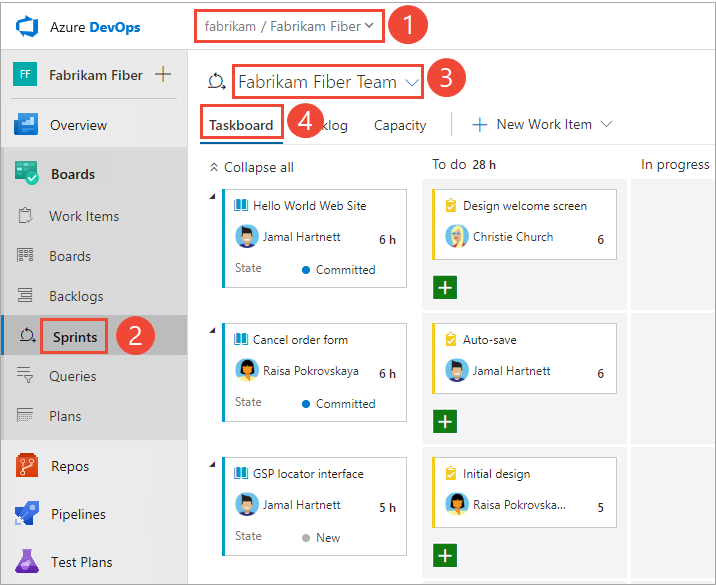Click Raisa avatar on Initial design card

tap(457, 505)
